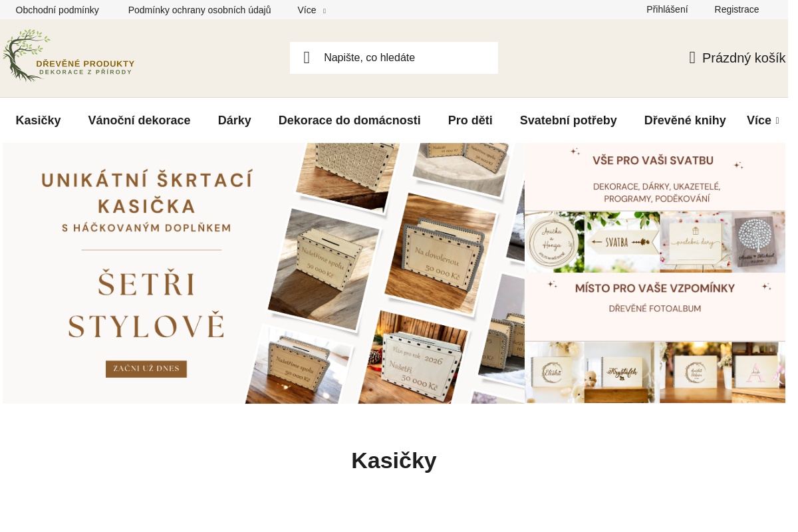Image resolution: width=798 pixels, height=532 pixels.
Task: Type in the 'Napište, co hledáte' search field
Action: point(406,58)
